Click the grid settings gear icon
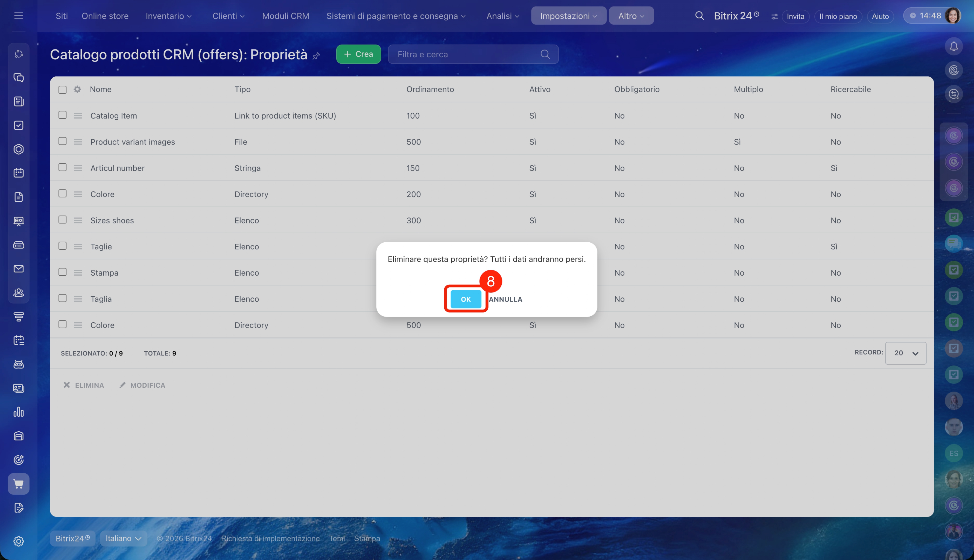This screenshot has height=560, width=974. 77,89
